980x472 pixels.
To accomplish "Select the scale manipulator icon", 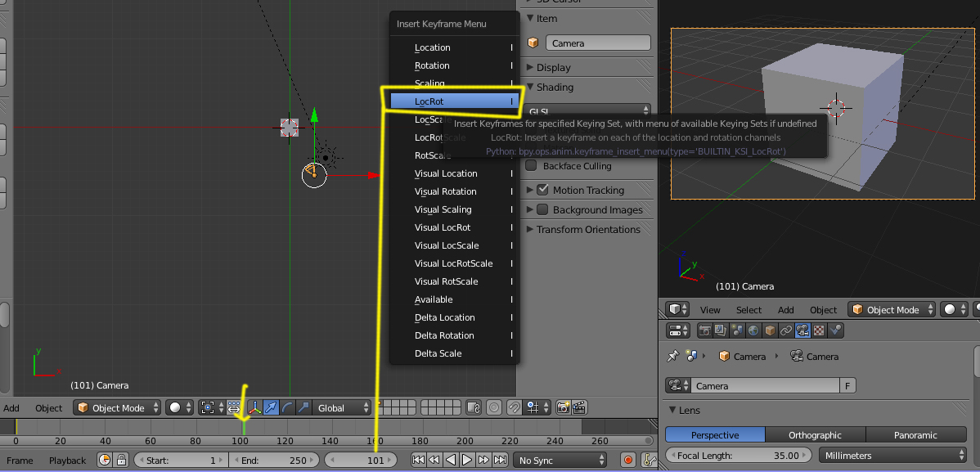I will pos(303,408).
